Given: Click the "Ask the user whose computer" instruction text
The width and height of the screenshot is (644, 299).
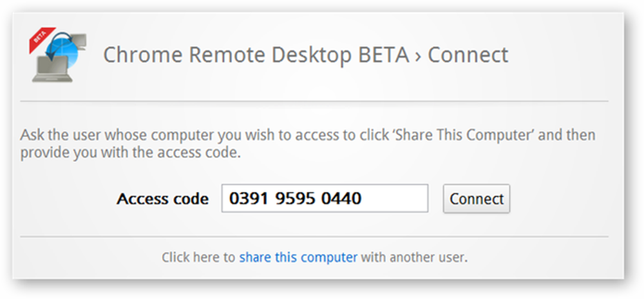Looking at the screenshot, I should point(117,135).
